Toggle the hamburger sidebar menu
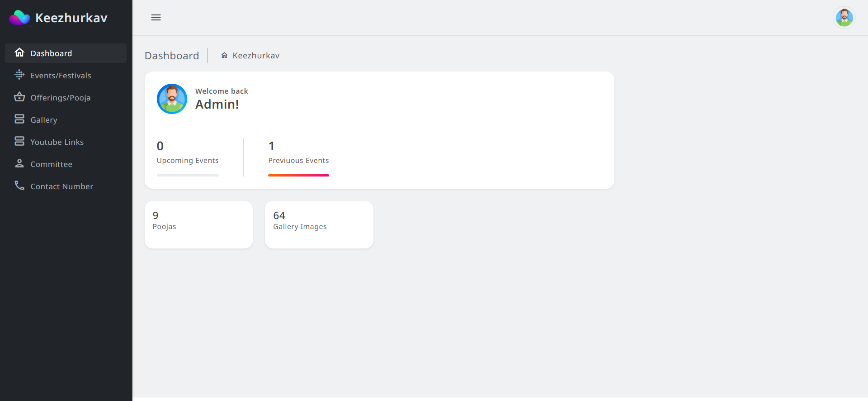868x401 pixels. click(x=156, y=18)
